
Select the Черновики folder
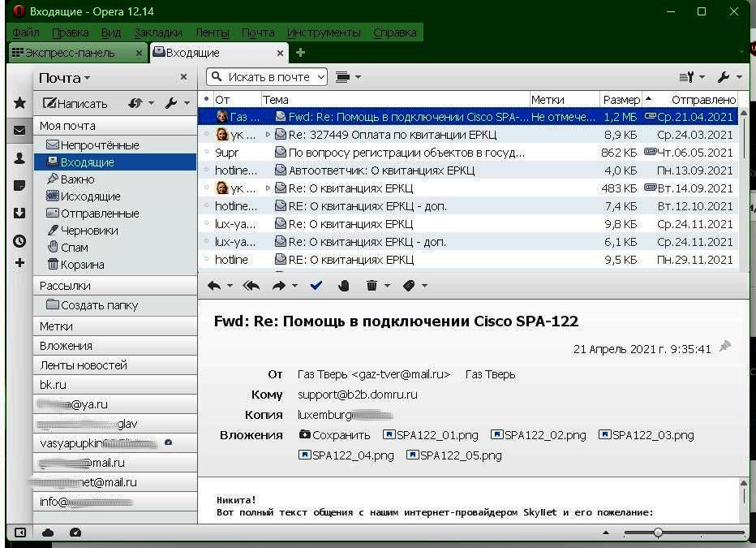[x=115, y=230]
